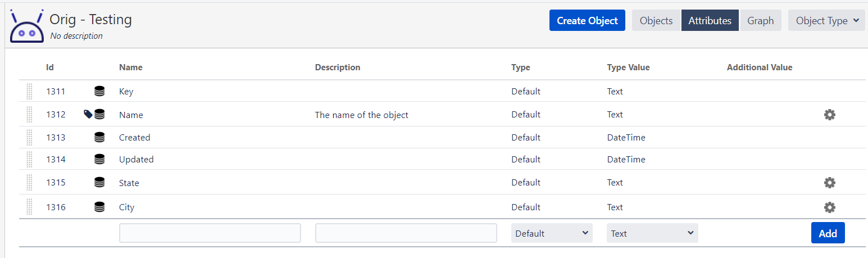868x258 pixels.
Task: Select the Updated attribute name
Action: 137,159
